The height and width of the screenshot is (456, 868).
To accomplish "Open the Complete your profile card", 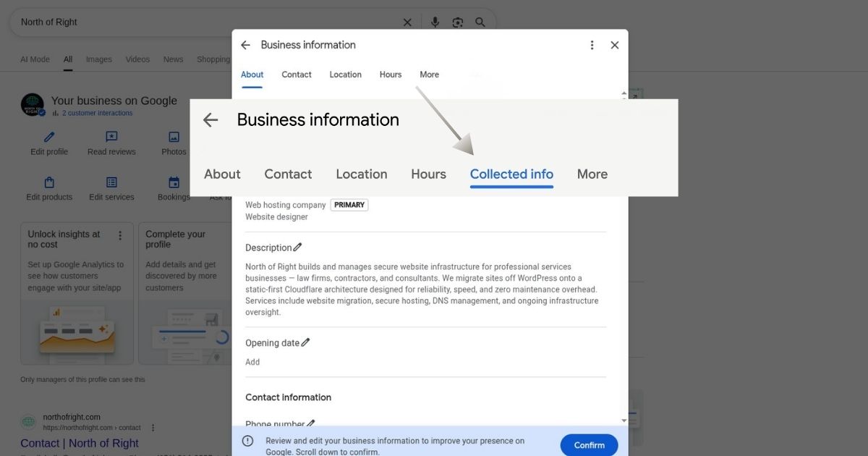I will (184, 293).
